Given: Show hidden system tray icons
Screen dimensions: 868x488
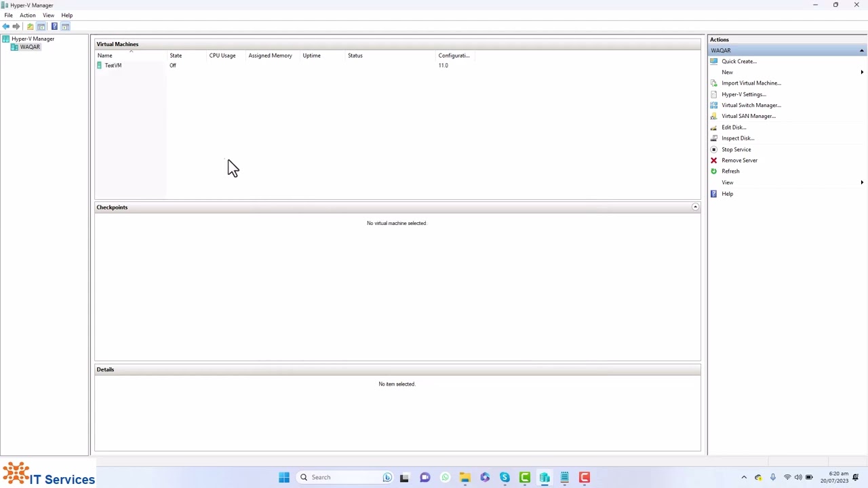Looking at the screenshot, I should tap(744, 477).
